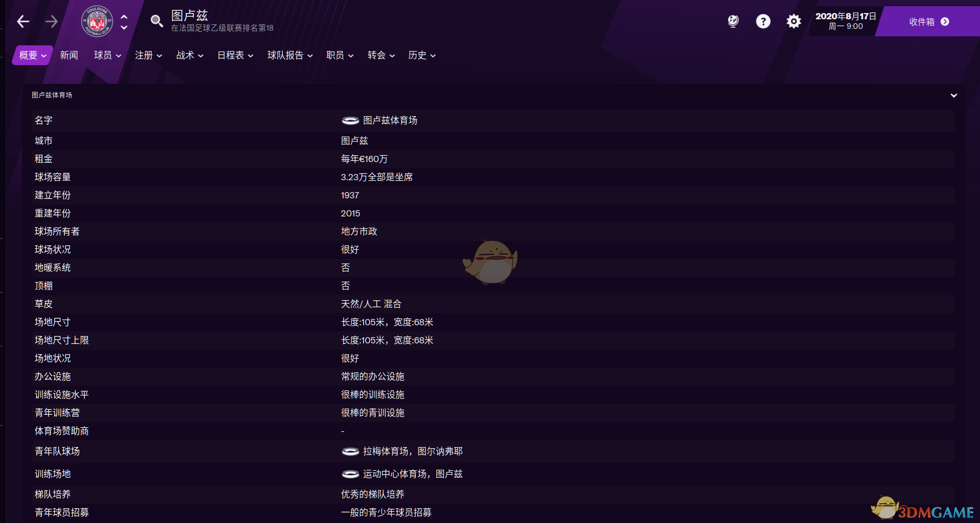This screenshot has width=980, height=523.
Task: Select the 天然/人工 混合 turf value
Action: pyautogui.click(x=371, y=304)
